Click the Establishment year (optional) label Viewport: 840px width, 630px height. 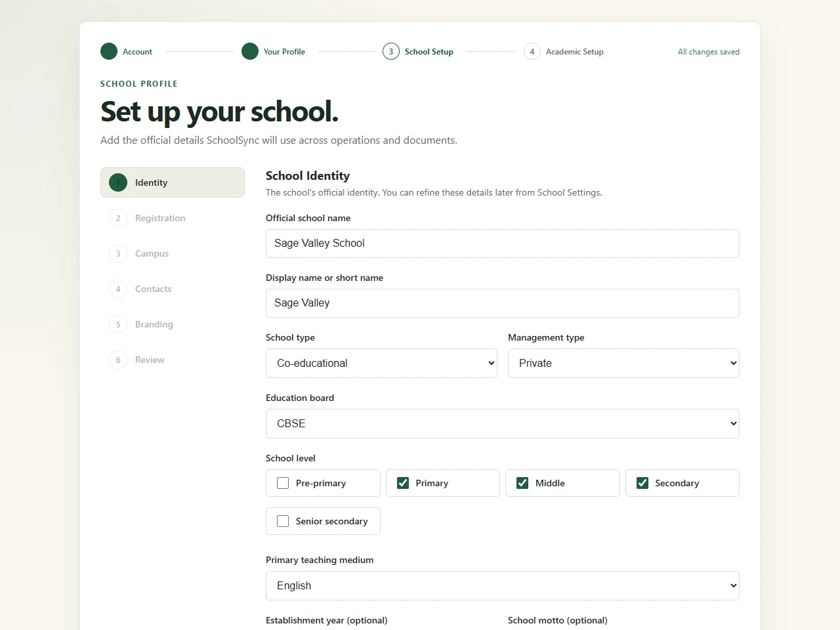click(x=327, y=620)
